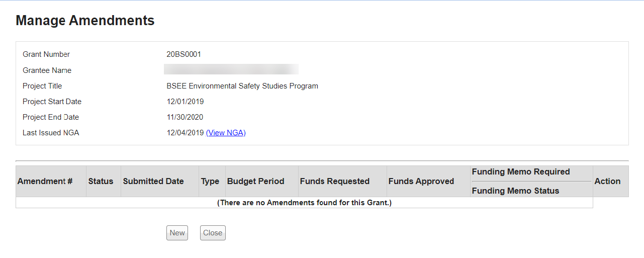Click the Funding Memo Status header
Screen dimensions: 644x258
(515, 191)
